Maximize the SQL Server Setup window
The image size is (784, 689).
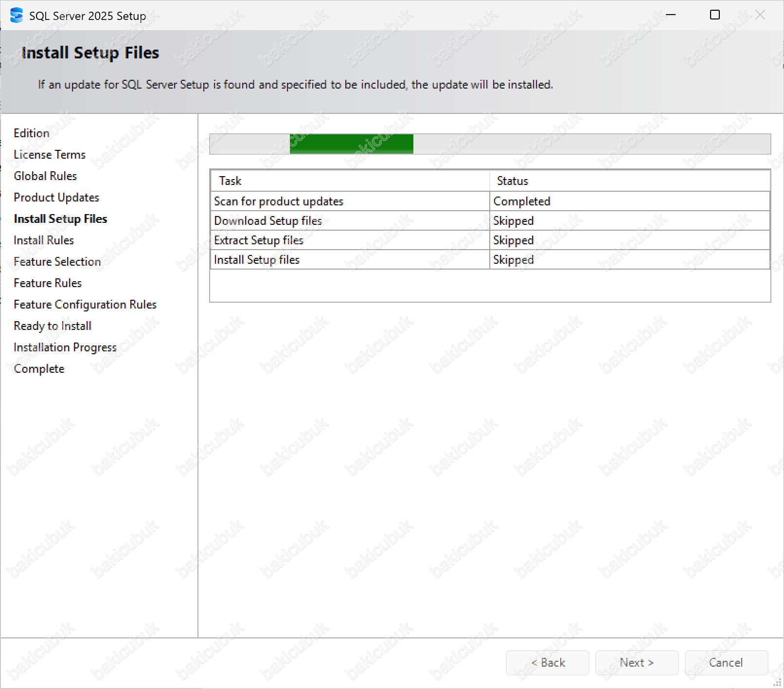(714, 15)
